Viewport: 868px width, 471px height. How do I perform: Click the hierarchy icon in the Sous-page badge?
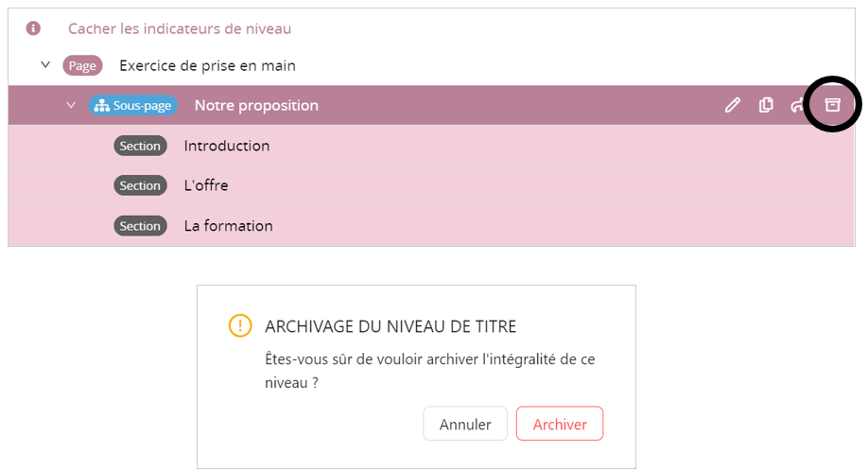(x=101, y=106)
